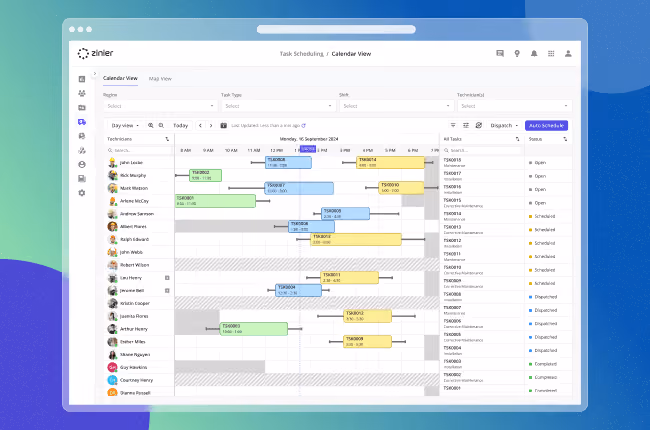Click the small icon beside Jerome Bell
Image resolution: width=650 pixels, height=430 pixels.
[x=167, y=291]
